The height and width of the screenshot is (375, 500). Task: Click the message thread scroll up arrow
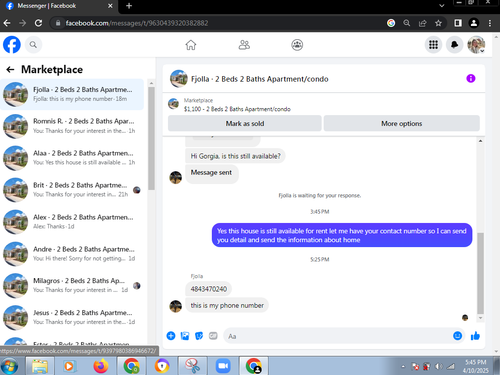coord(480,141)
